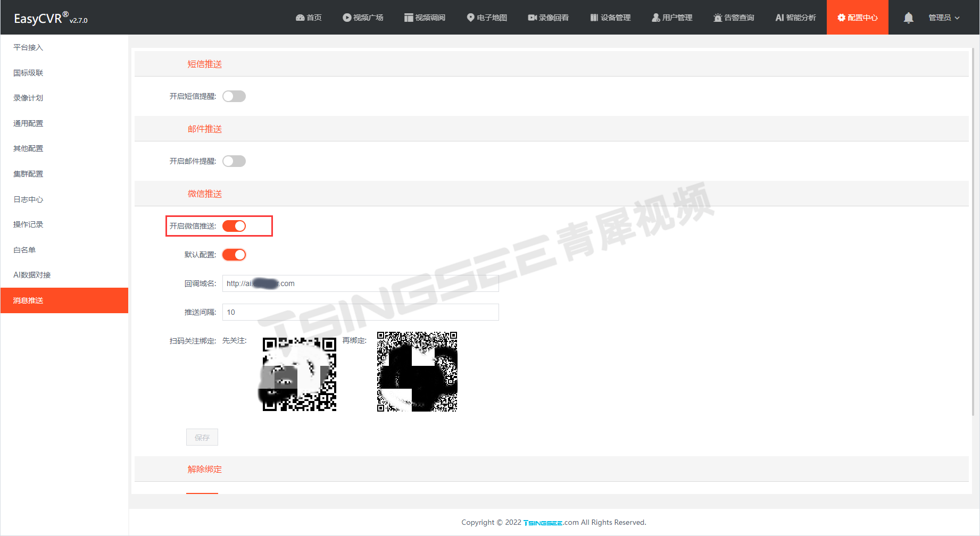
Task: Turn off the default config toggle (默认配置)
Action: click(234, 255)
